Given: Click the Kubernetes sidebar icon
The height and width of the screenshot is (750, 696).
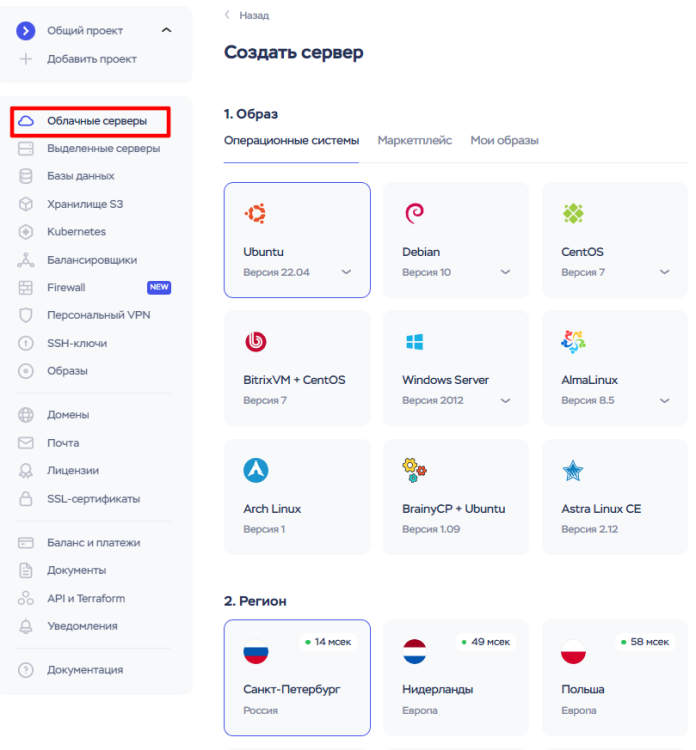Looking at the screenshot, I should coord(26,232).
